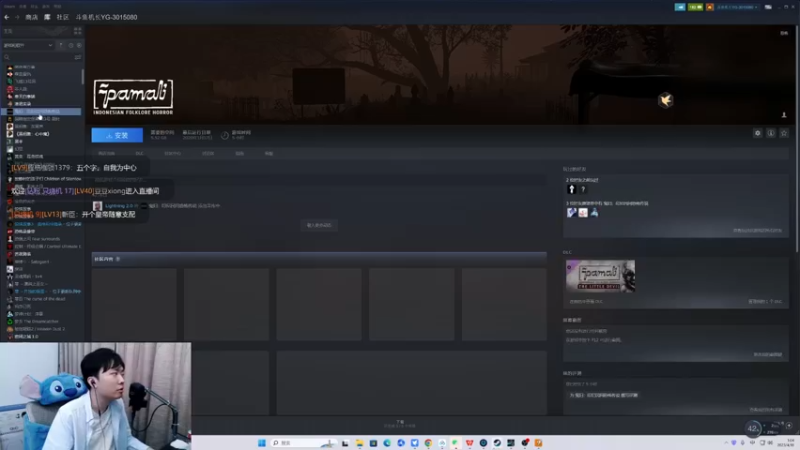Click the game list sidebar scrollbar
This screenshot has height=450, width=800.
point(83,77)
